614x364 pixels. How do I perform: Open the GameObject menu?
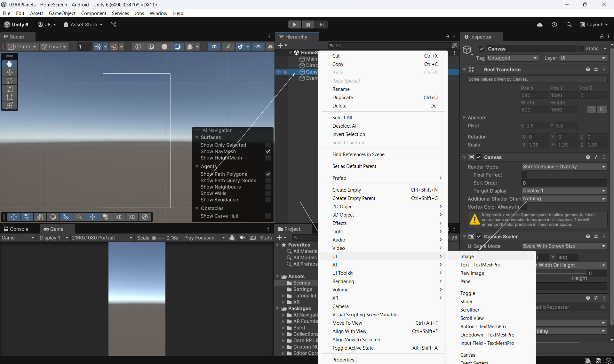click(62, 13)
